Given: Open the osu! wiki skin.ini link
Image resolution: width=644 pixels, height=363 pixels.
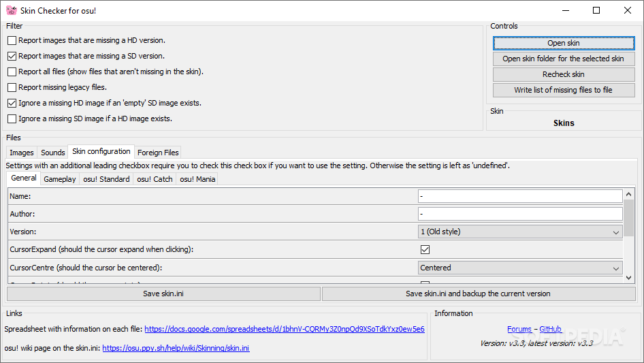Looking at the screenshot, I should (176, 348).
